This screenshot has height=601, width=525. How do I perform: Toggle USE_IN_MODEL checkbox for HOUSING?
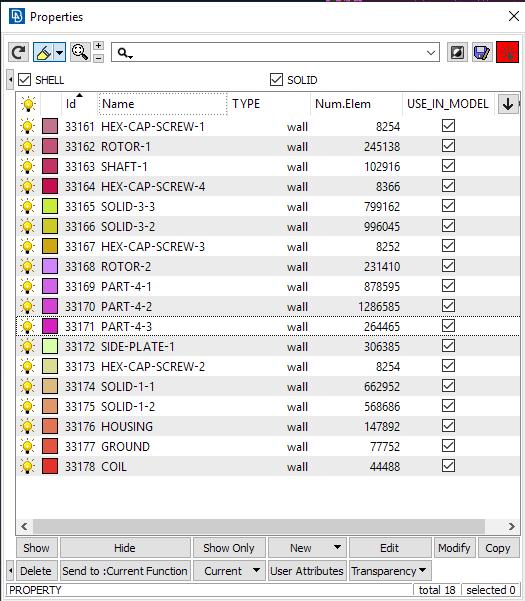click(448, 426)
